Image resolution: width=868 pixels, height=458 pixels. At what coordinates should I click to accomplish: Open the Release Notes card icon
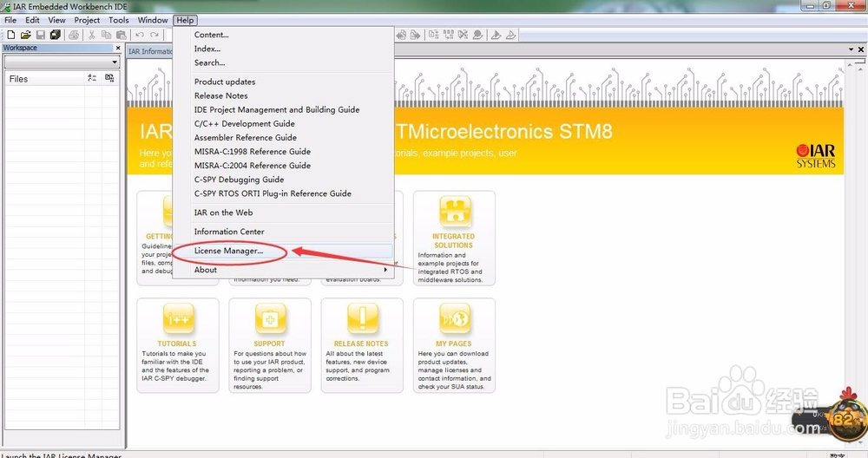[x=362, y=318]
